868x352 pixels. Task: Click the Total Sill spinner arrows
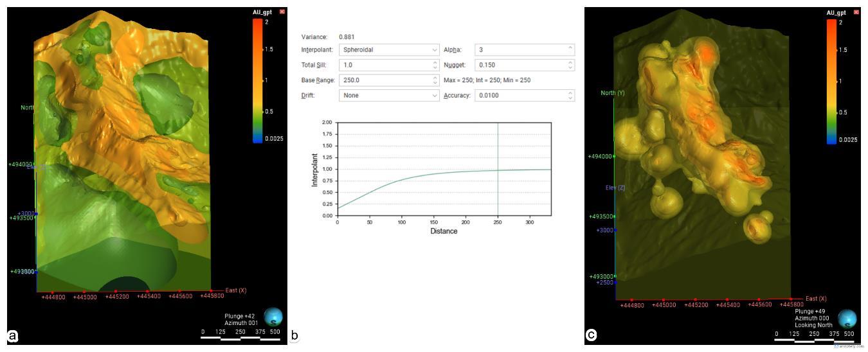click(x=435, y=65)
